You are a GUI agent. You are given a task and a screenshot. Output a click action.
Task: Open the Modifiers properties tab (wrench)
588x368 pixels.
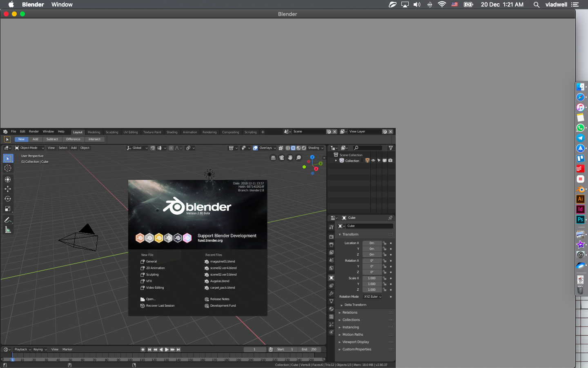coord(332,294)
